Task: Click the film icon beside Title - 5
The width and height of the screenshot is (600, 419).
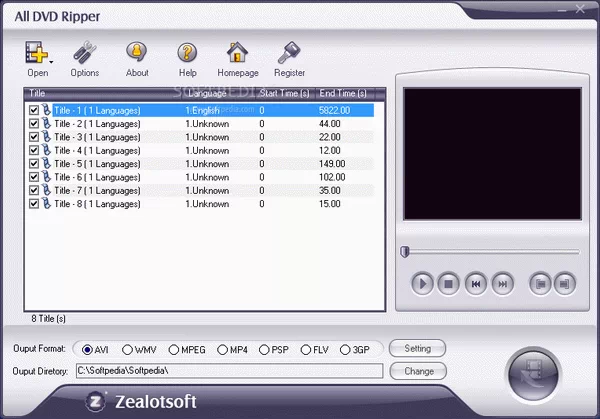Action: [x=46, y=163]
